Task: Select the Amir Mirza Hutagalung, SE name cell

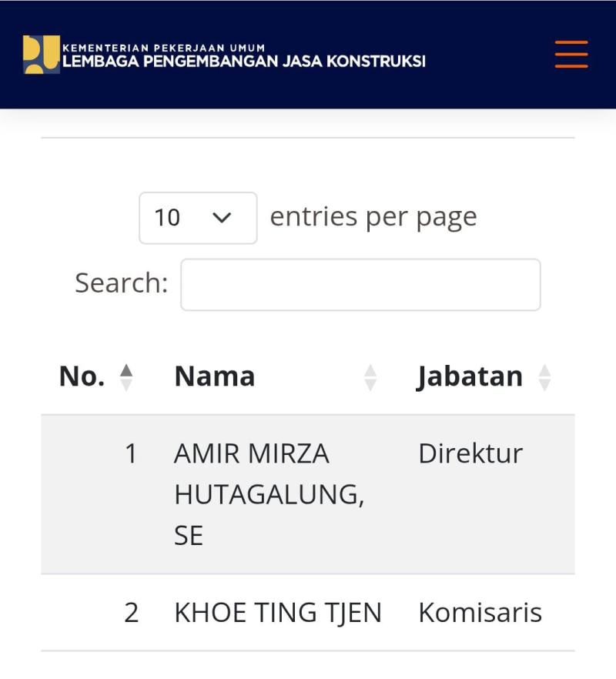Action: [269, 494]
